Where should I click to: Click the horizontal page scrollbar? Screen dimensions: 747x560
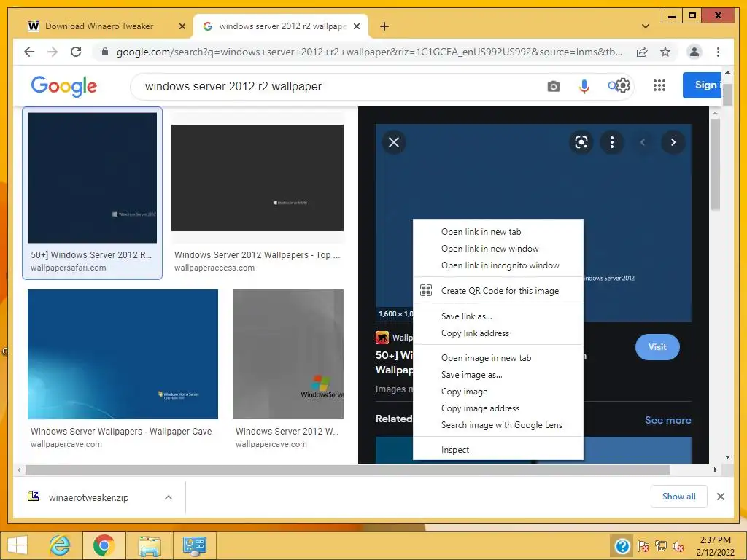point(348,470)
